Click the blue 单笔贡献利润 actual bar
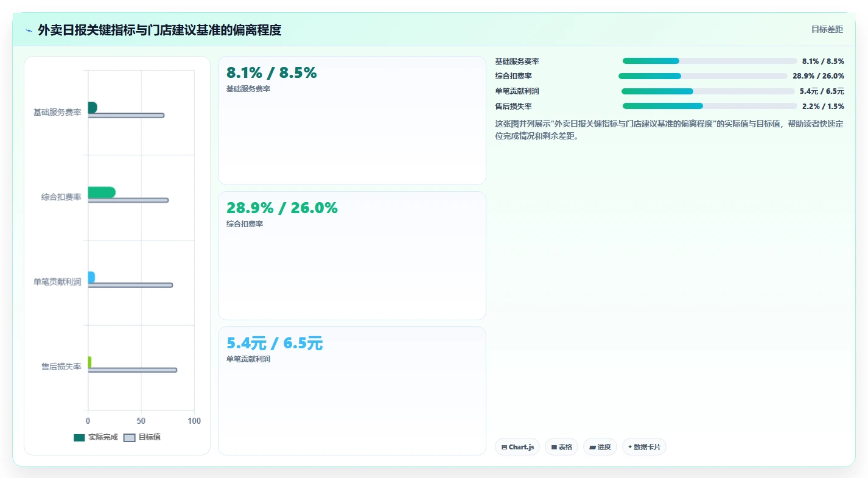The width and height of the screenshot is (868, 478). point(91,277)
